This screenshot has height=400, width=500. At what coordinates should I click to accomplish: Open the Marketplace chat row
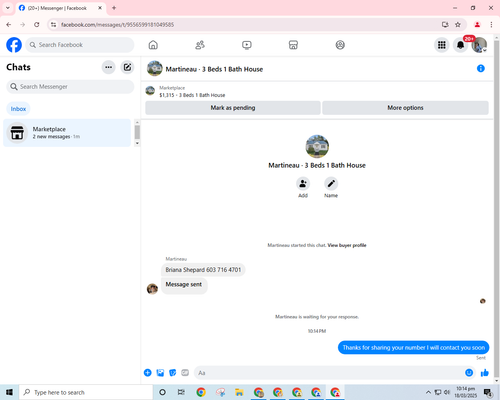click(67, 133)
